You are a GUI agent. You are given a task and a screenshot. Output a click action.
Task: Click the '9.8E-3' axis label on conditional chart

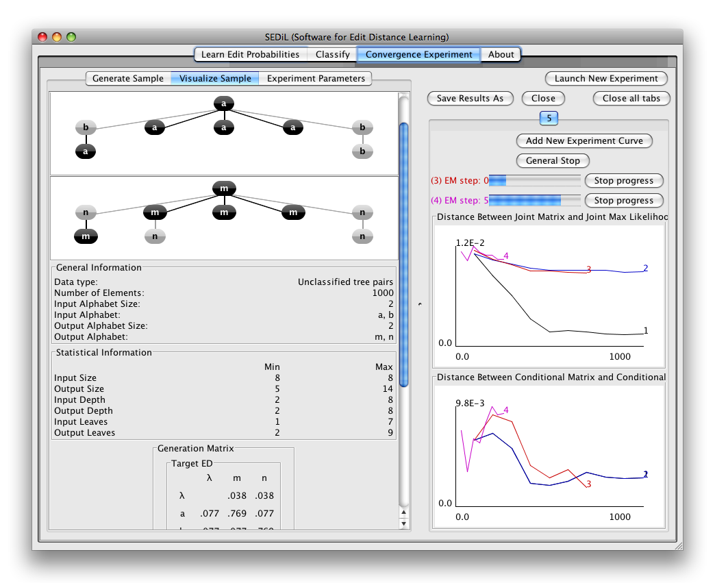point(470,404)
